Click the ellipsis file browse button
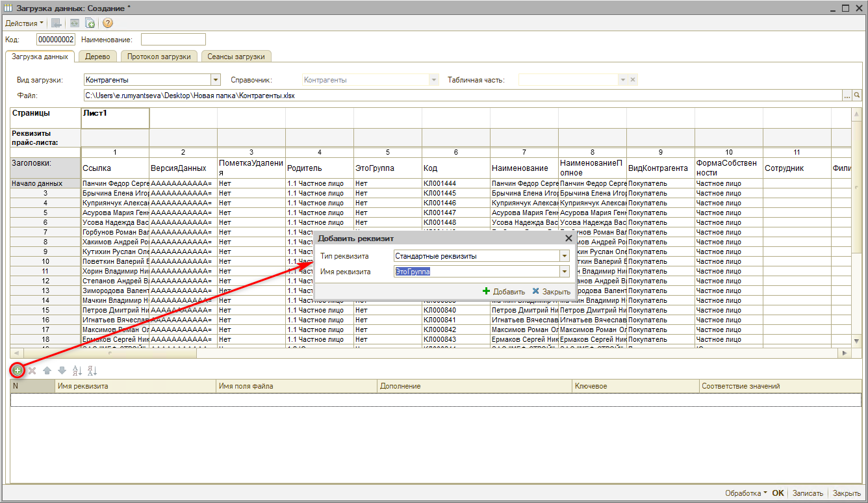 coord(847,96)
